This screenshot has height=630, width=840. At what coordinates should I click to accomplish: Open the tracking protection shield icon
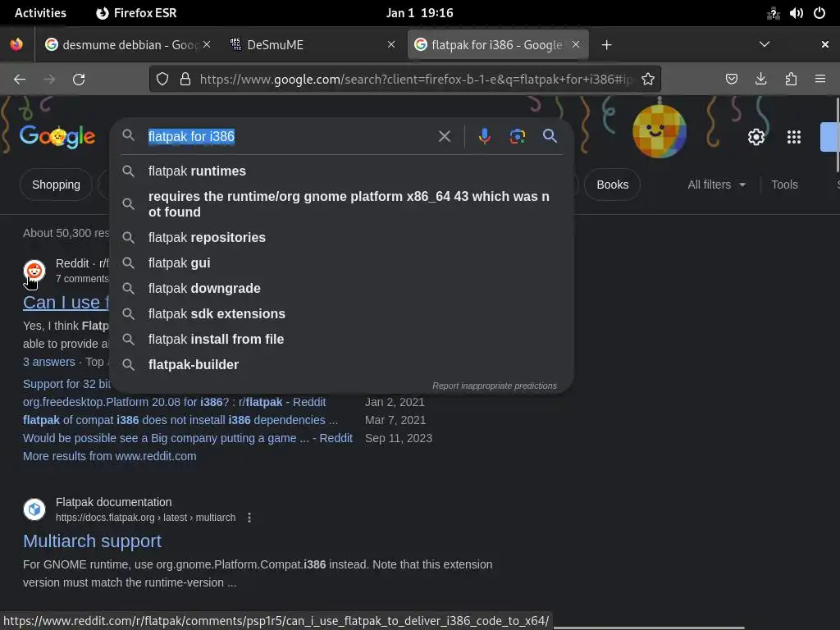coord(162,80)
